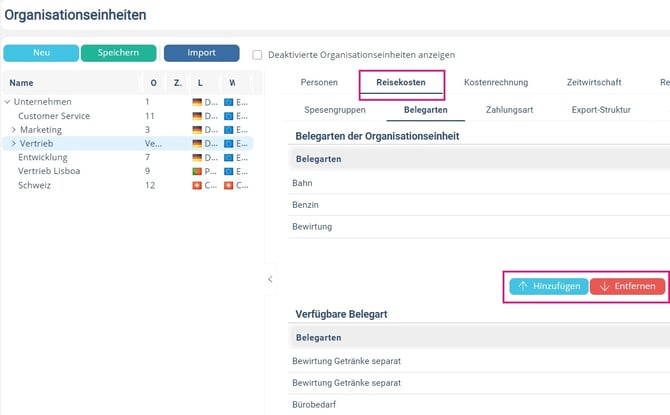Collapse the Unternehmen tree node
The height and width of the screenshot is (415, 670).
[x=7, y=102]
